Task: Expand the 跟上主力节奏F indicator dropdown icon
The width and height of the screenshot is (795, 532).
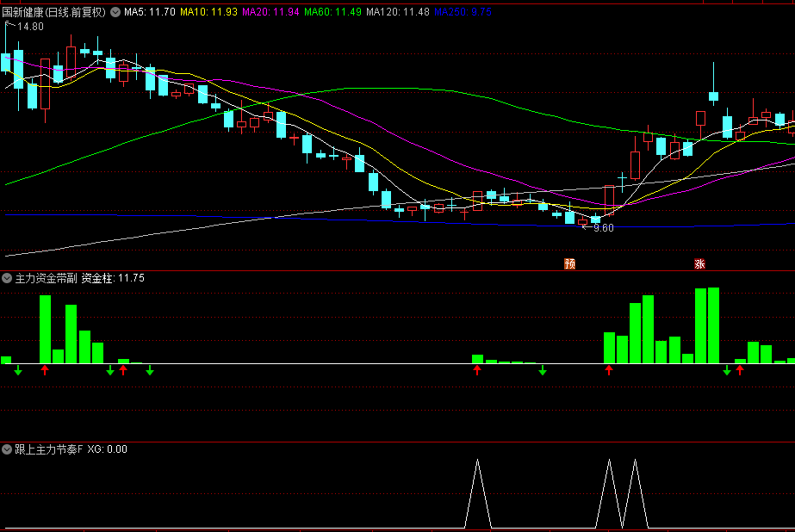Action: (7, 448)
